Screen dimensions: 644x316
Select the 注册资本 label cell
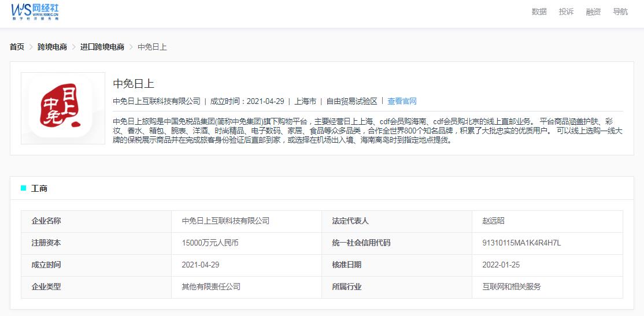[96, 243]
